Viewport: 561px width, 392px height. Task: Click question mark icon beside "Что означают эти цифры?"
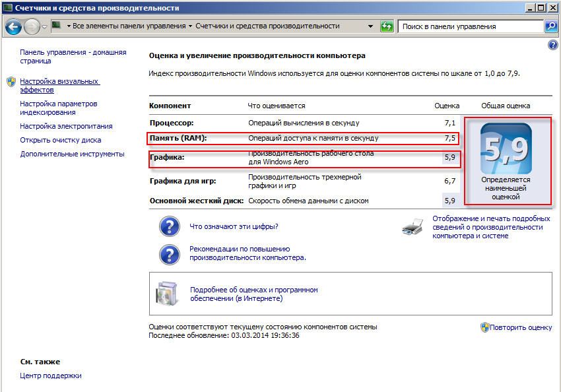pyautogui.click(x=170, y=226)
